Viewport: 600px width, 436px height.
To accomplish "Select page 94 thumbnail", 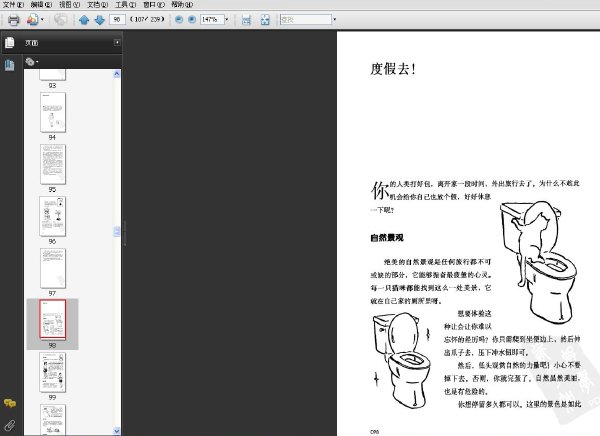I will pos(53,112).
